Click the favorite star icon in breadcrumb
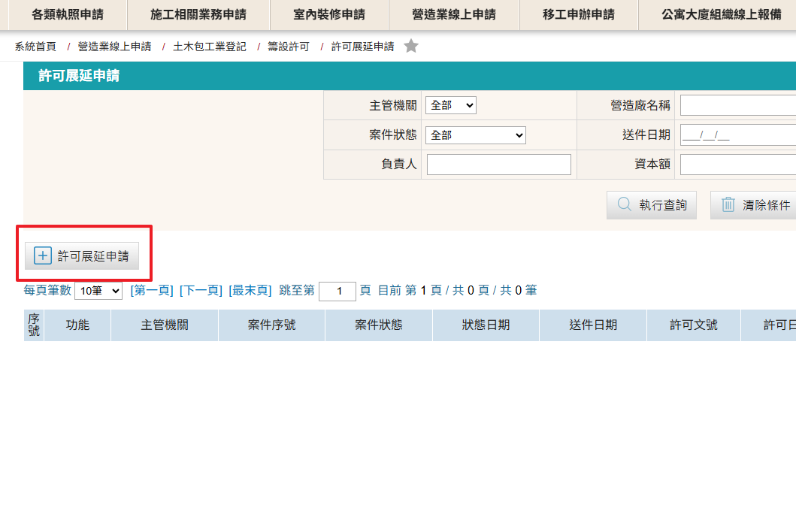The width and height of the screenshot is (796, 532). click(411, 47)
